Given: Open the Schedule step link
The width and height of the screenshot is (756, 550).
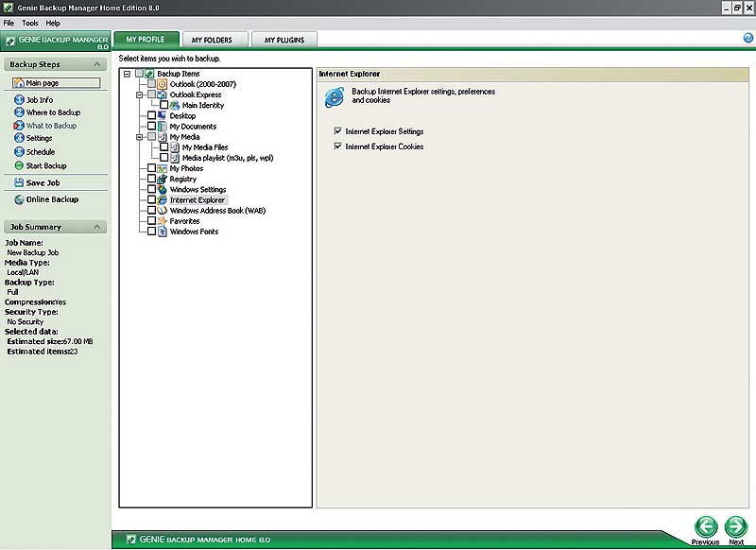Looking at the screenshot, I should click(41, 152).
